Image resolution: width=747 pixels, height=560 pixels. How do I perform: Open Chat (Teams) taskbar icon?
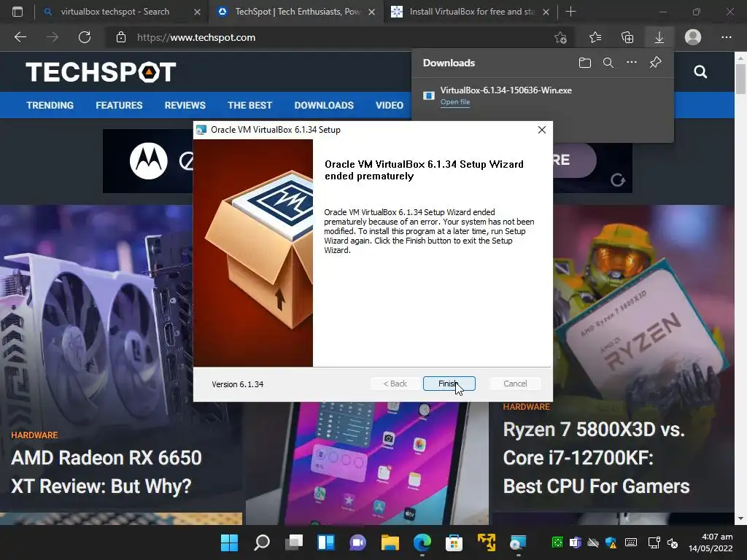coord(357,542)
